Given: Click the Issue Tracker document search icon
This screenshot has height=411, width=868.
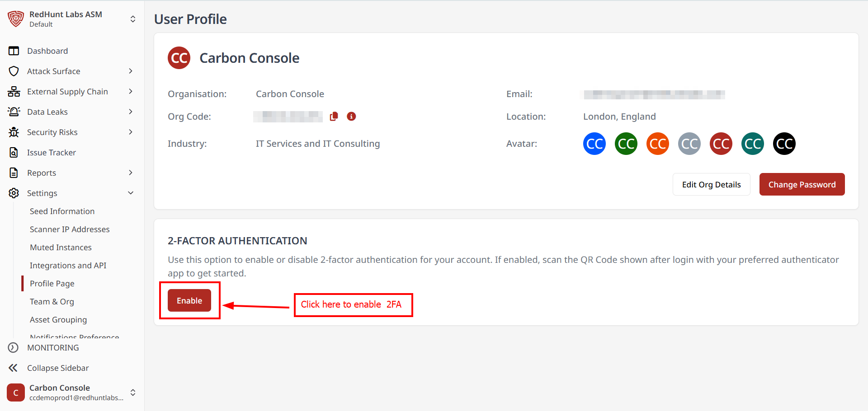Looking at the screenshot, I should click(x=14, y=153).
